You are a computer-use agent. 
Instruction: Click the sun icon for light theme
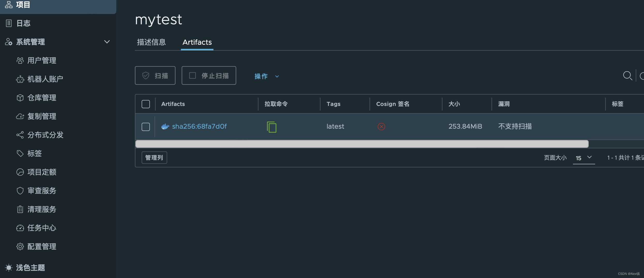pyautogui.click(x=9, y=268)
